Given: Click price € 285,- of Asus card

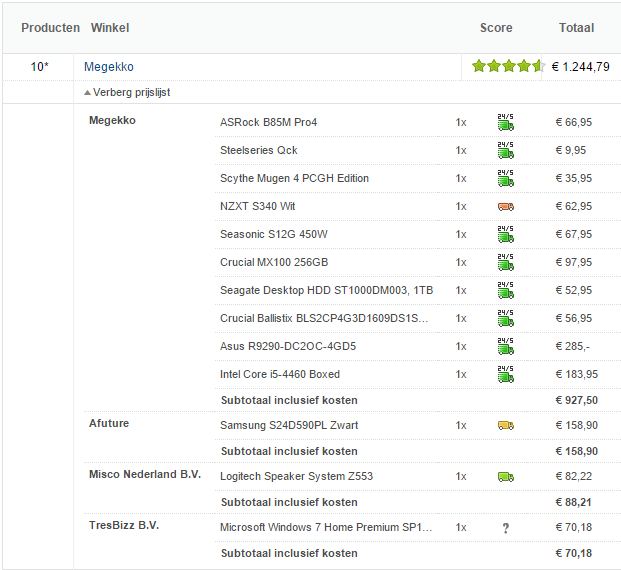Looking at the screenshot, I should [573, 347].
